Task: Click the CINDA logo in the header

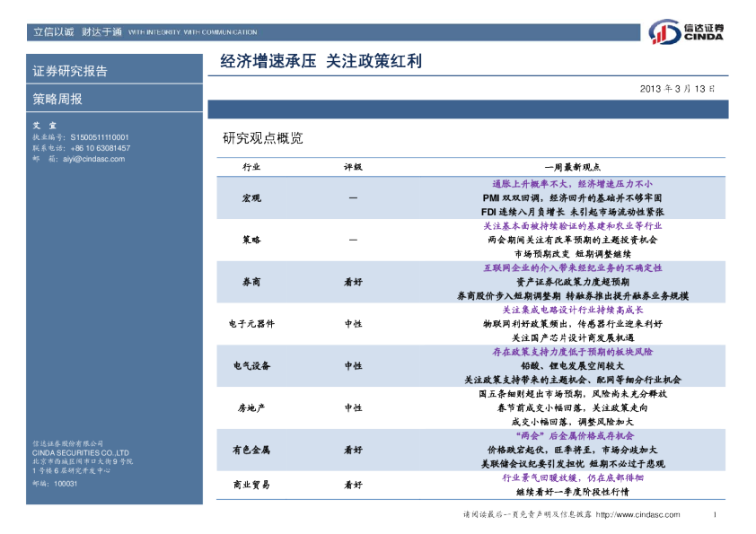Action: [687, 31]
